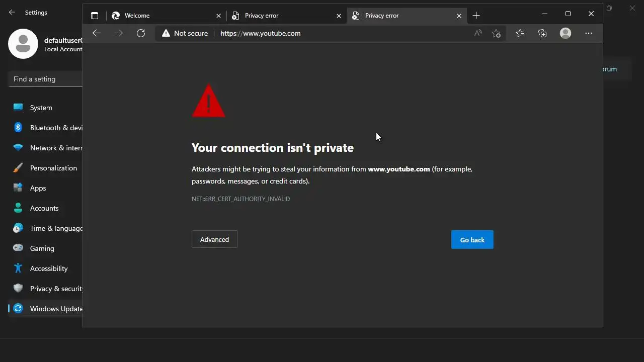Close the Welcome tab

(x=218, y=16)
